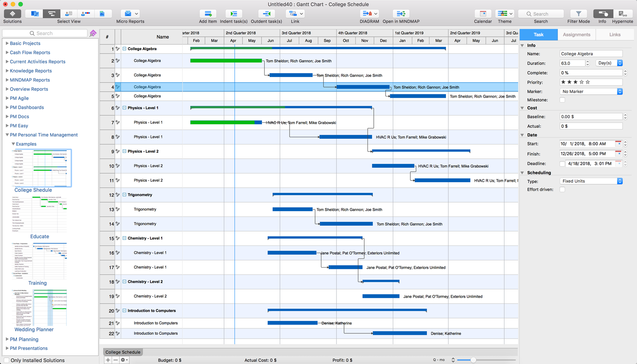Click the timeline zoom slider
The image size is (637, 364).
coord(473,360)
